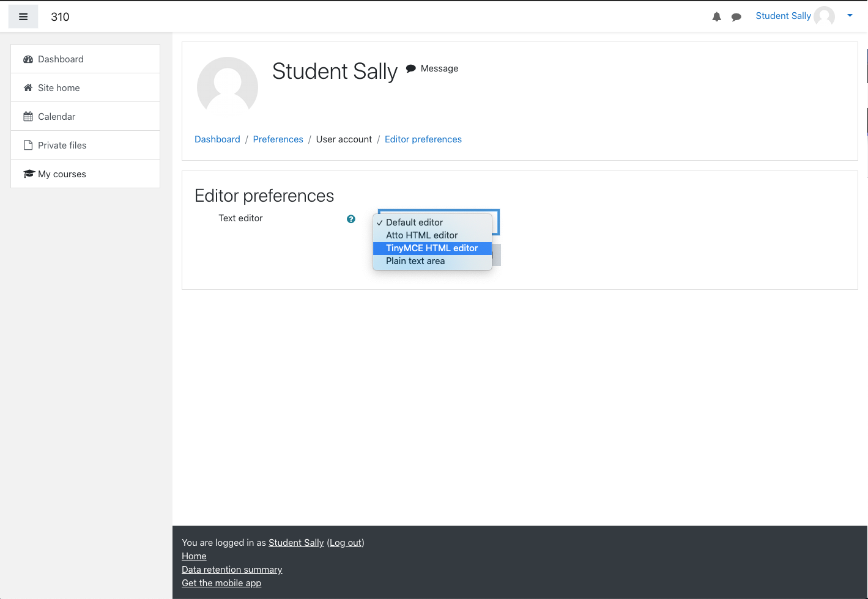Open Text editor help question icon
Viewport: 868px width, 599px height.
[x=351, y=219]
